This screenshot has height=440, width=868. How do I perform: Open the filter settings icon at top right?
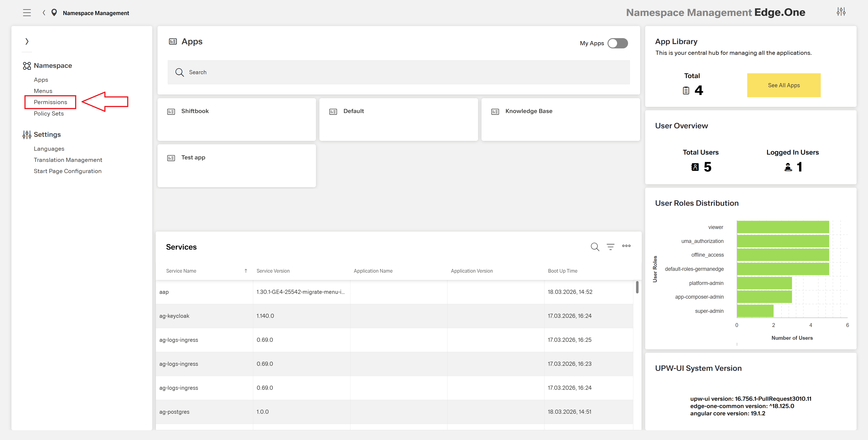841,11
